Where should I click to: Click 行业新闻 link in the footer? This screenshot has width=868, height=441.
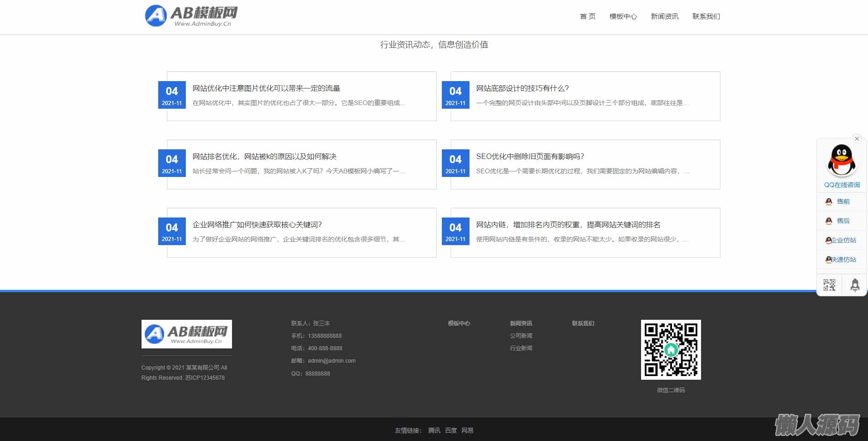[x=521, y=348]
